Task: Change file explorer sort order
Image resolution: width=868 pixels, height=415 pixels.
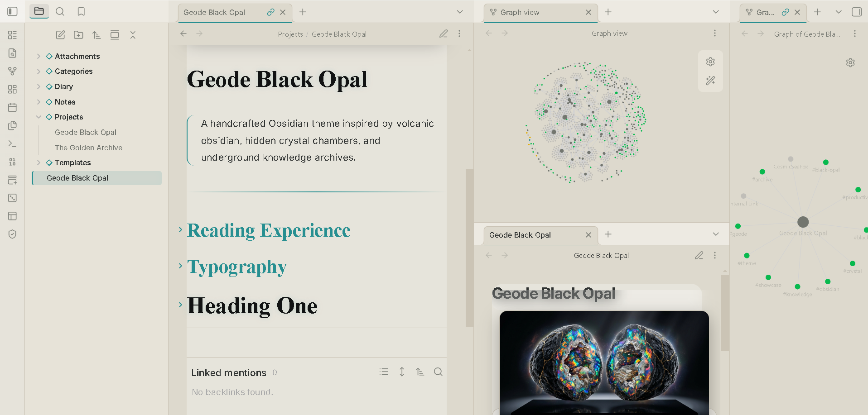Action: [x=96, y=35]
